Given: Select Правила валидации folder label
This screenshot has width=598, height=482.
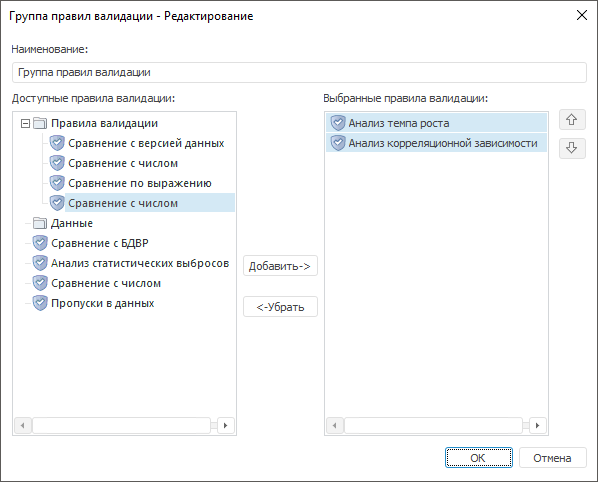Looking at the screenshot, I should (104, 123).
